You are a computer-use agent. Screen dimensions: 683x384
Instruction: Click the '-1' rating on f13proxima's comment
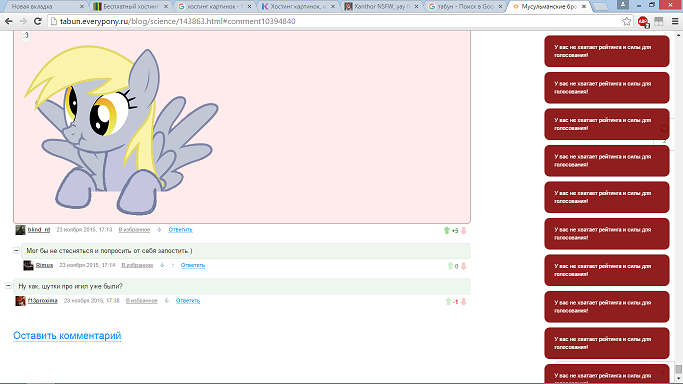point(456,302)
